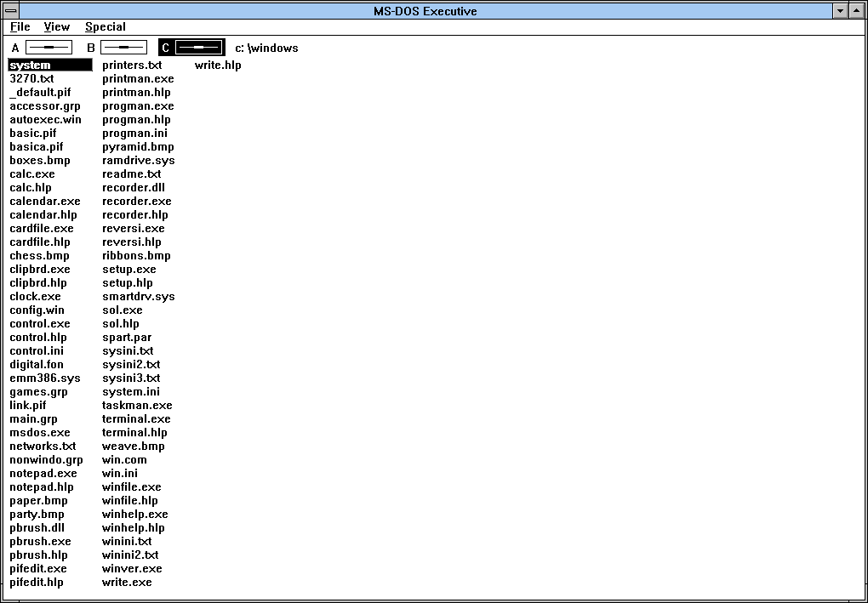Select emm386.sys file

45,378
